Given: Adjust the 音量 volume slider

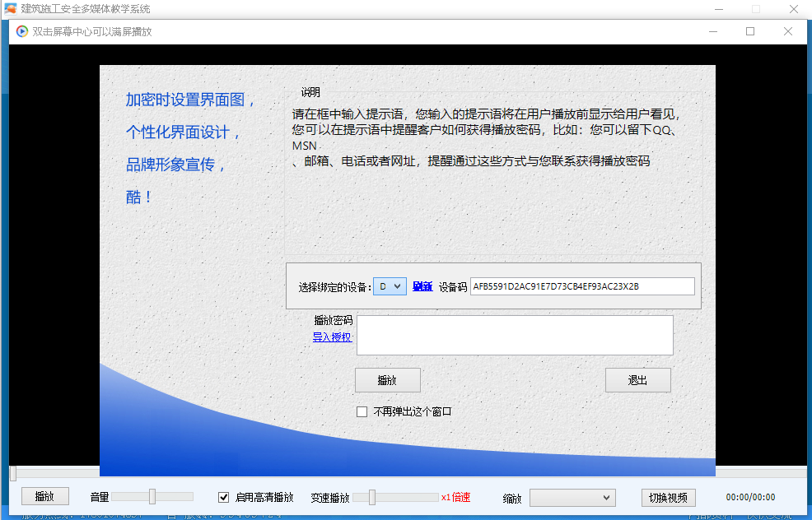Looking at the screenshot, I should 152,496.
